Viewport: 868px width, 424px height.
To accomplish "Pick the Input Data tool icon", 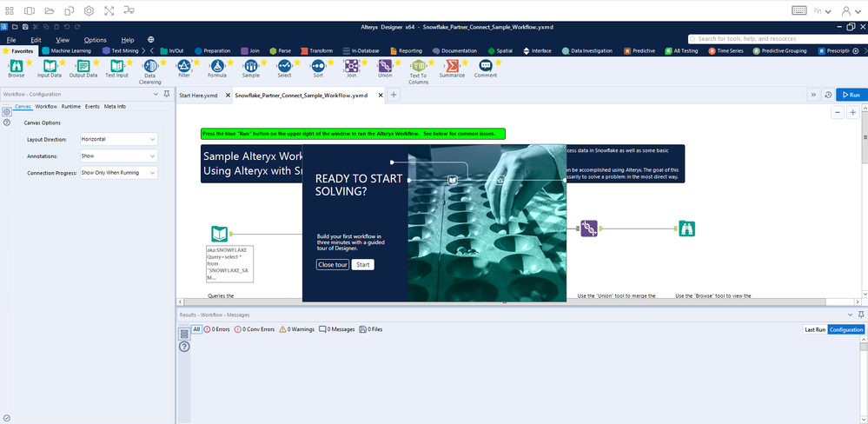I will click(50, 66).
